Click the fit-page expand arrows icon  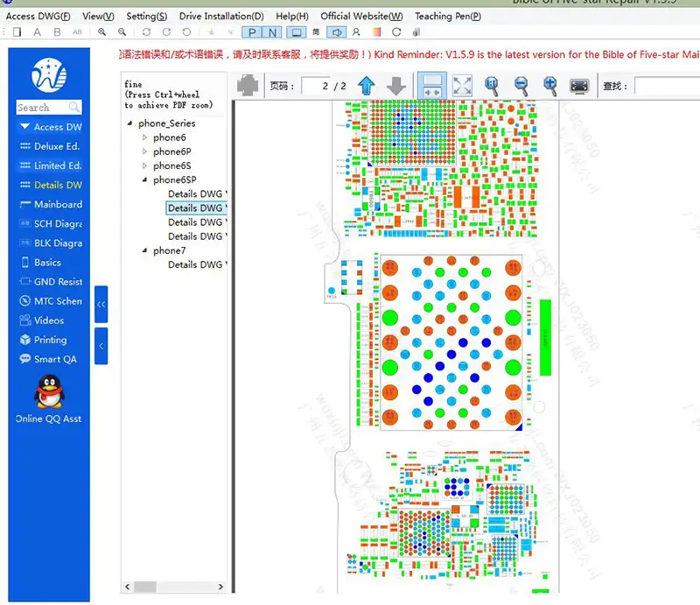click(x=462, y=85)
